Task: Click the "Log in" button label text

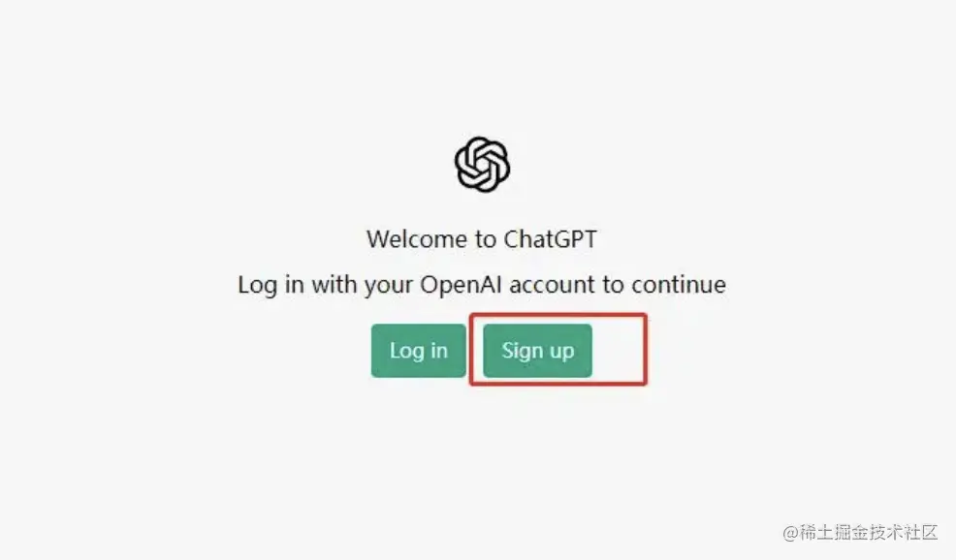Action: coord(419,351)
